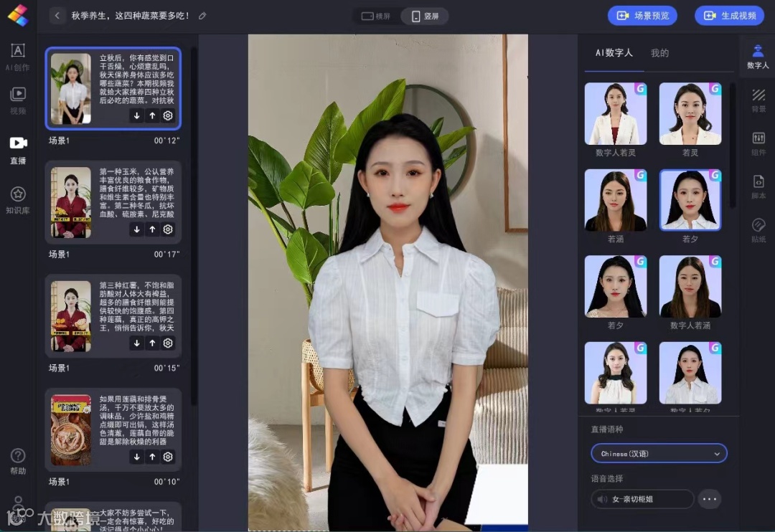Select the 数字人若涵 avatar
Screen dimensions: 775x532
pyautogui.click(x=690, y=287)
